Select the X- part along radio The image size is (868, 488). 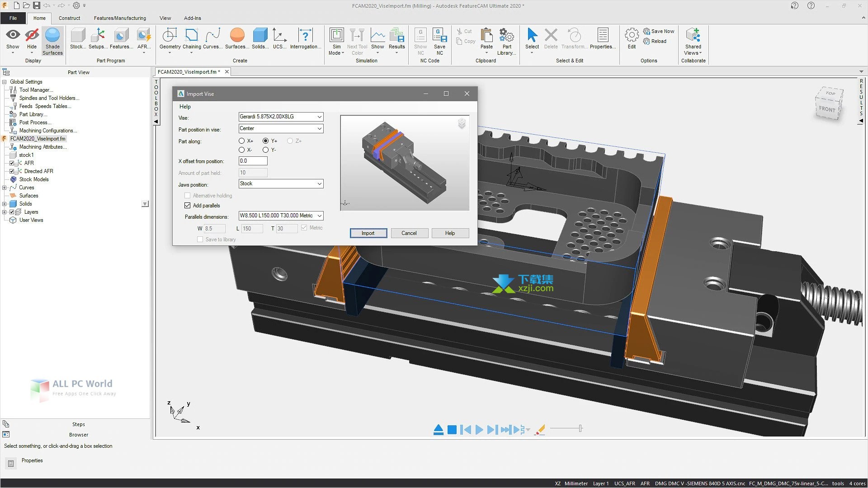click(x=242, y=150)
